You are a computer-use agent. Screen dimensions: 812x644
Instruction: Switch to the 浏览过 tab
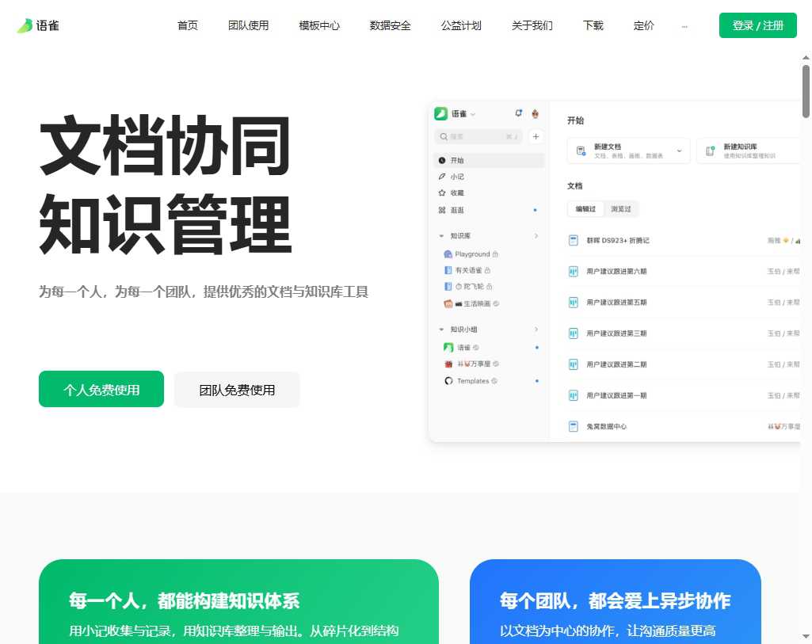621,208
